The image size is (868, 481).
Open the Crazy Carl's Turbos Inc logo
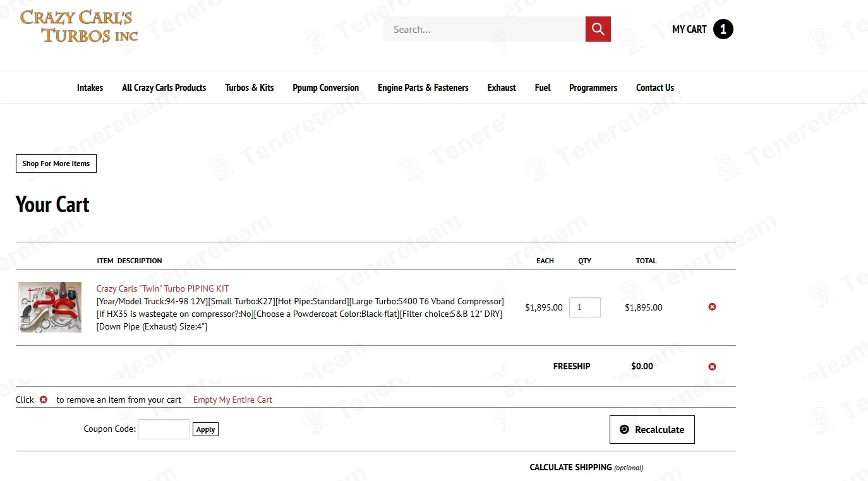79,27
